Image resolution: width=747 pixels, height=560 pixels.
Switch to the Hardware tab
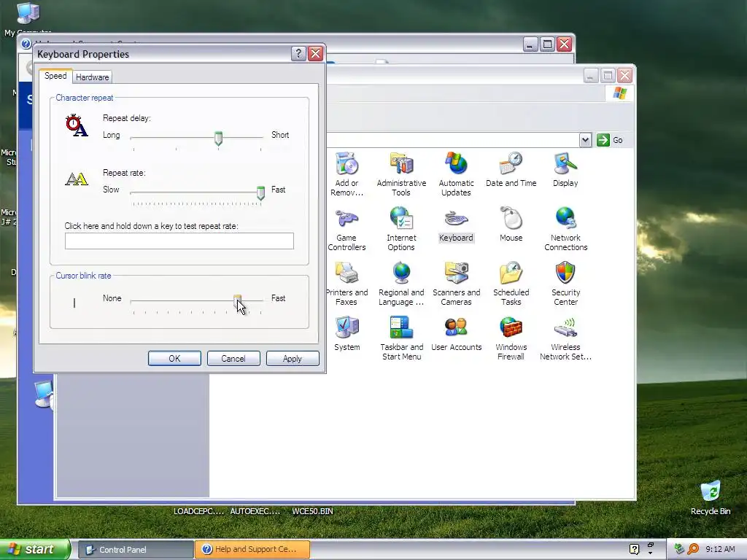pyautogui.click(x=93, y=77)
